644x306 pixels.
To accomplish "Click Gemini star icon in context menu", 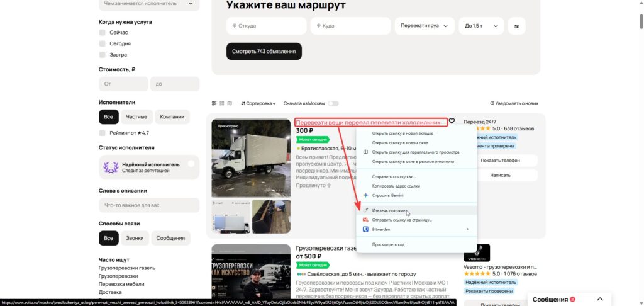I will (x=365, y=195).
